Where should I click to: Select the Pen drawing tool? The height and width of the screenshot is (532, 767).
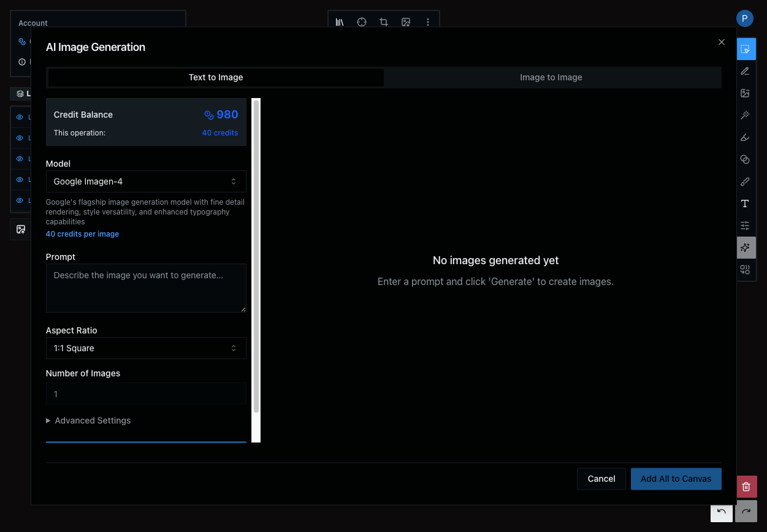(745, 71)
